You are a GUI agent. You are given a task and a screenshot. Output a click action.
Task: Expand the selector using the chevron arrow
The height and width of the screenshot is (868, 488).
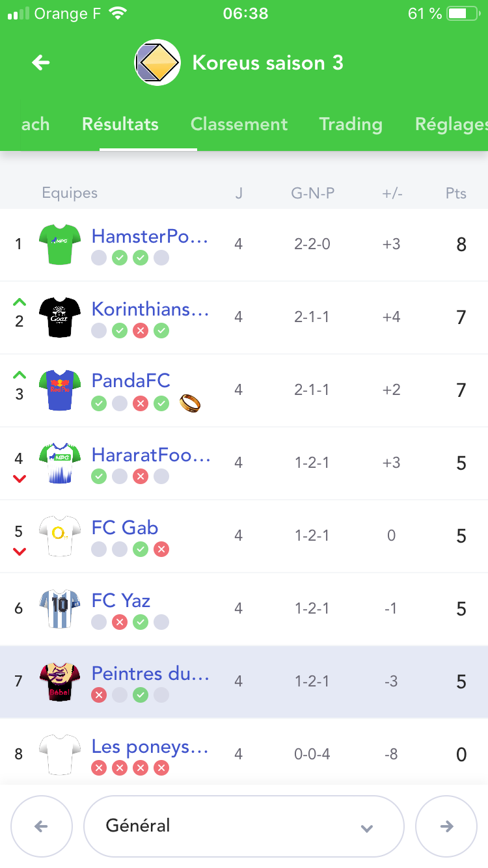367,828
